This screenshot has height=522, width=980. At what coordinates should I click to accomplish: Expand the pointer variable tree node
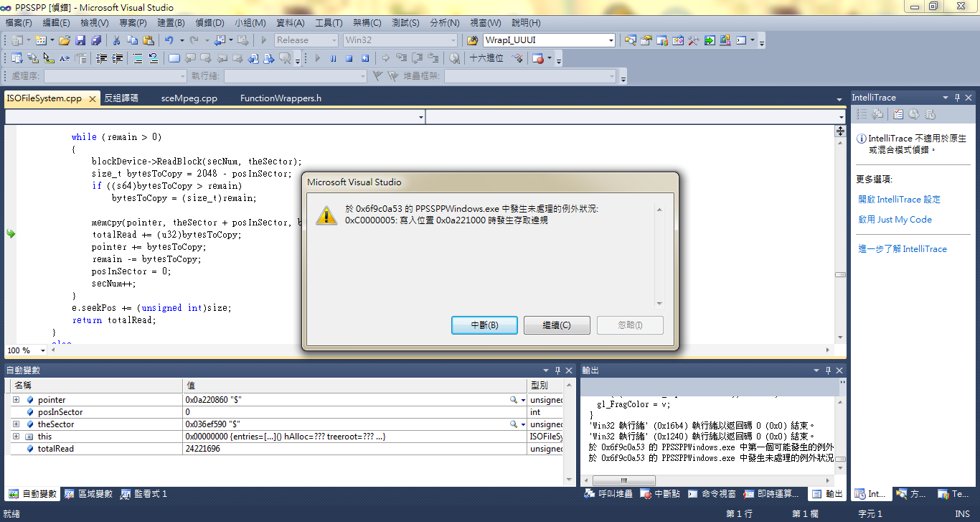16,400
